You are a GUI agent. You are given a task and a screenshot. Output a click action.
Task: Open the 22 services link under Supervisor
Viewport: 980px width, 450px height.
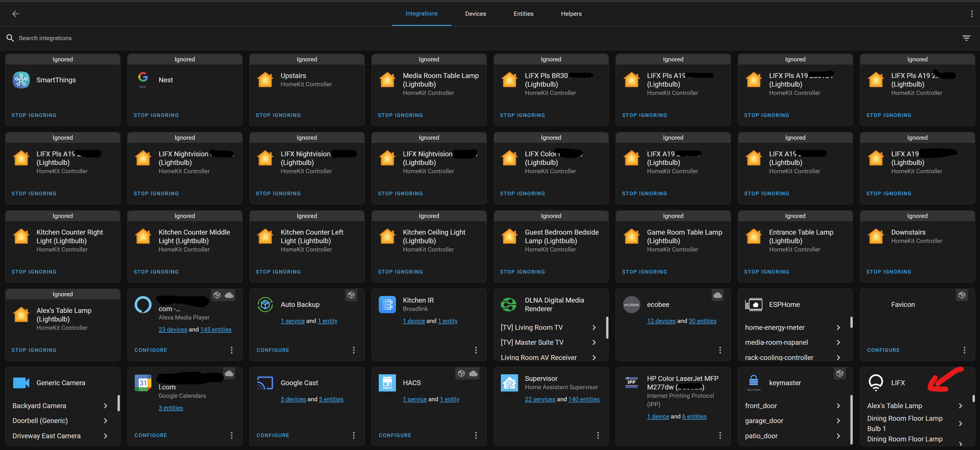540,399
